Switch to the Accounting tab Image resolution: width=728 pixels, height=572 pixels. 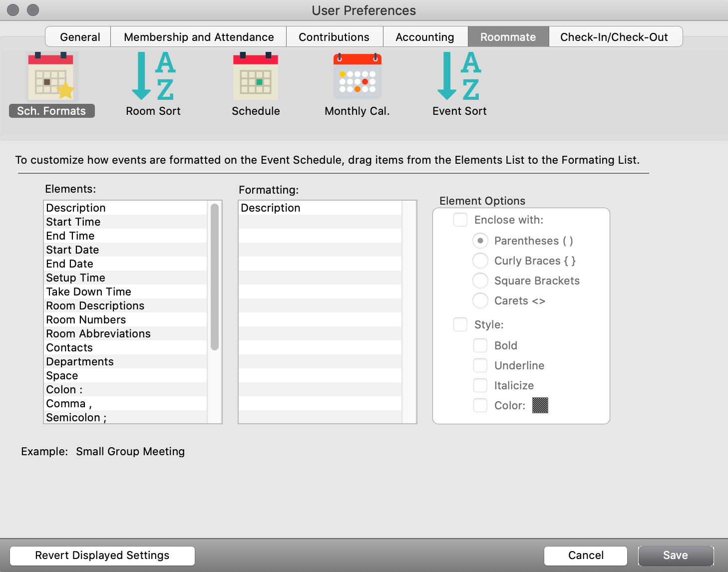425,36
